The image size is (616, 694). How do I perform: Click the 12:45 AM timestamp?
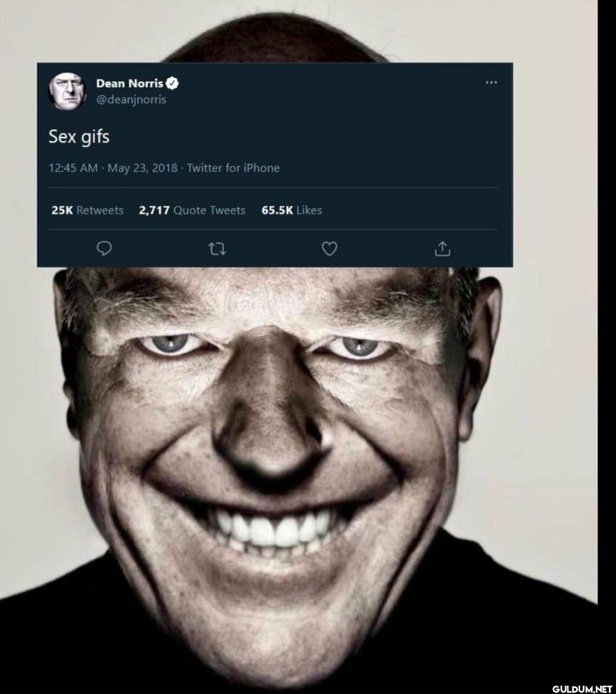click(x=73, y=168)
